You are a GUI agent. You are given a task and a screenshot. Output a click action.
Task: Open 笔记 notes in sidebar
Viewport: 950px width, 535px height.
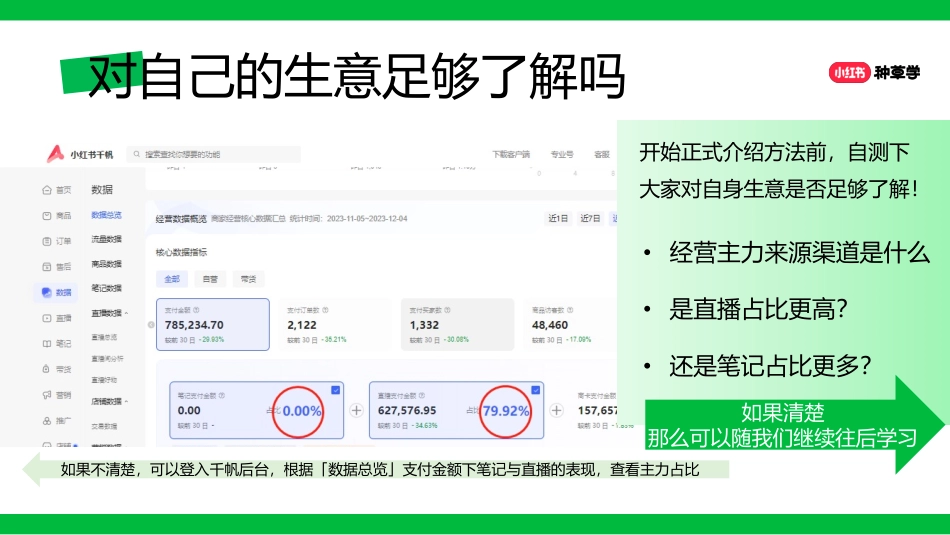(x=56, y=344)
